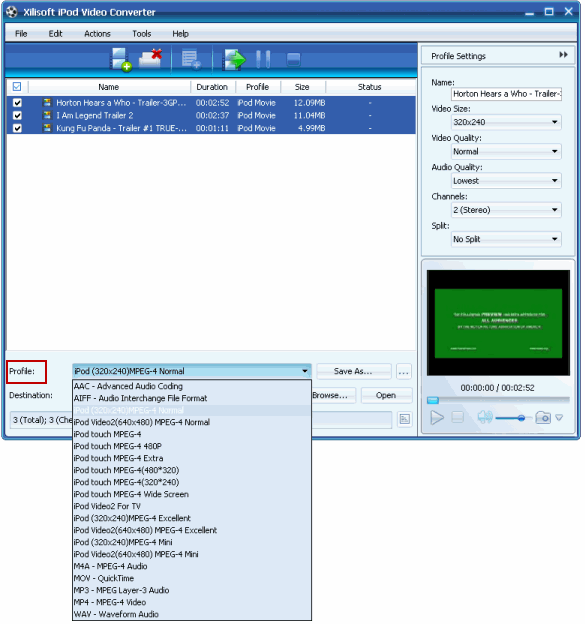Sort list by Size column header
585x624 pixels.
[302, 87]
